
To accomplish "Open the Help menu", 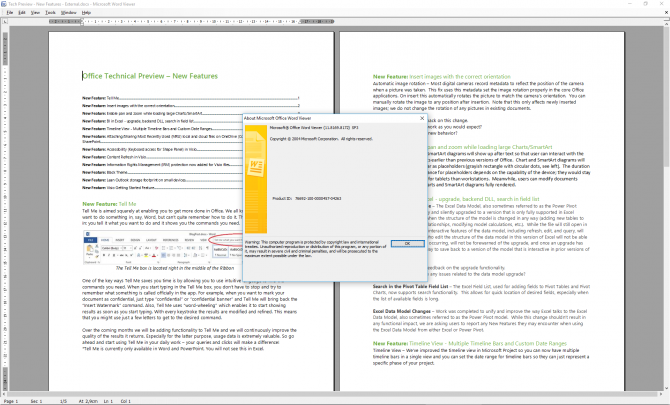I will click(x=86, y=13).
